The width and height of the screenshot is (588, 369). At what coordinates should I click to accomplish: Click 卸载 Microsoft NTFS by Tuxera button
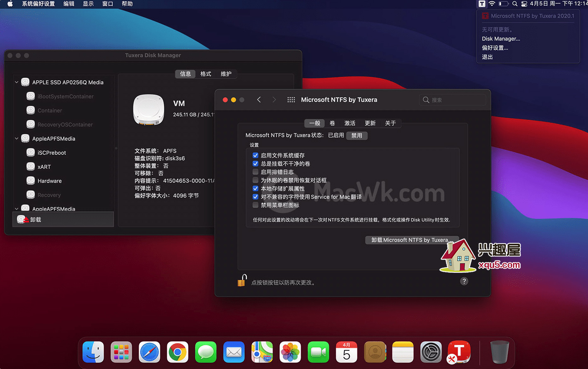pyautogui.click(x=412, y=240)
